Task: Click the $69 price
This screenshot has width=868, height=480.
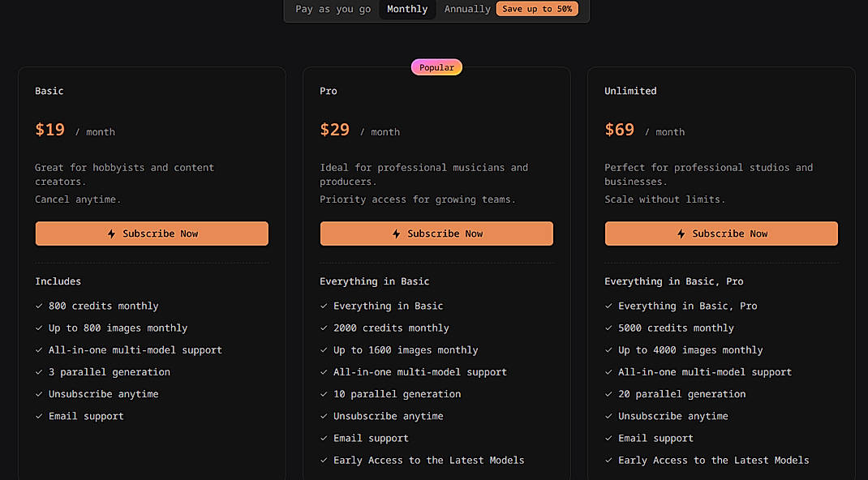Action: pos(620,130)
